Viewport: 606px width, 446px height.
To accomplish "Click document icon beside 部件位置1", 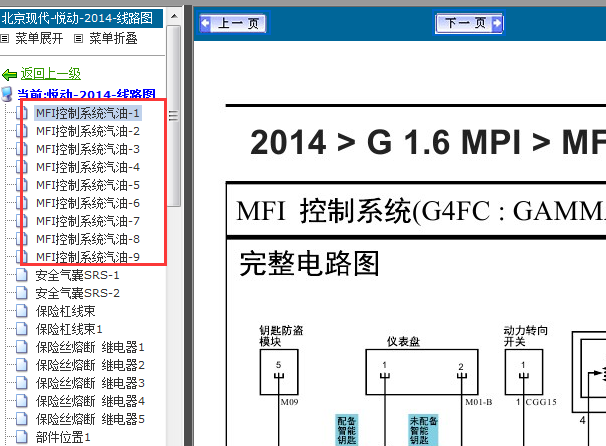I will [x=22, y=437].
